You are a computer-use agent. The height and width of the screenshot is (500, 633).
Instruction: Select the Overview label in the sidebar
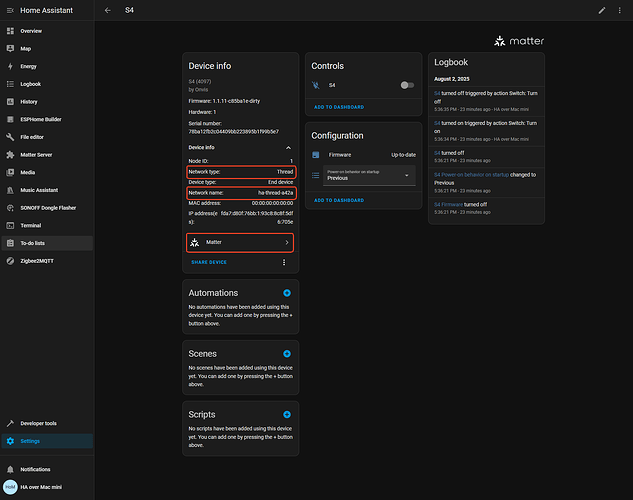coord(31,31)
